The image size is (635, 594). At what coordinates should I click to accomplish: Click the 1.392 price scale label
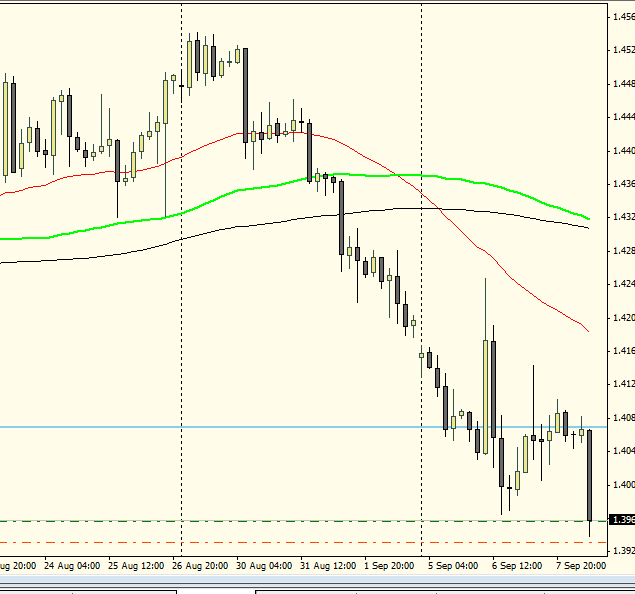(x=624, y=551)
